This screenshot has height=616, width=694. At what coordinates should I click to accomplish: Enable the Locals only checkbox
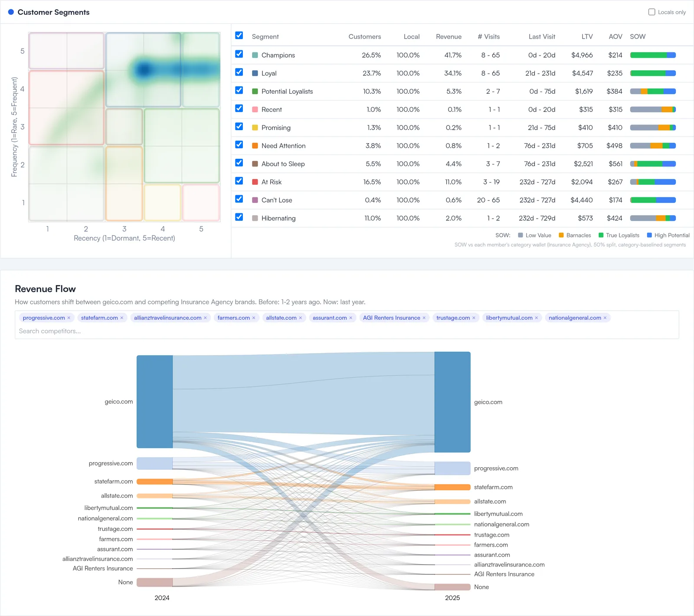coord(651,12)
